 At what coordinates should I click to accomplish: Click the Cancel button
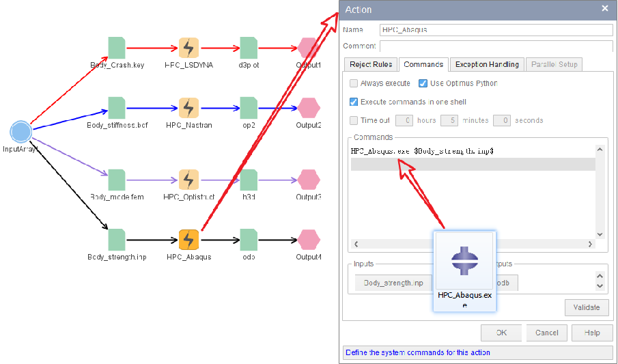pos(547,333)
